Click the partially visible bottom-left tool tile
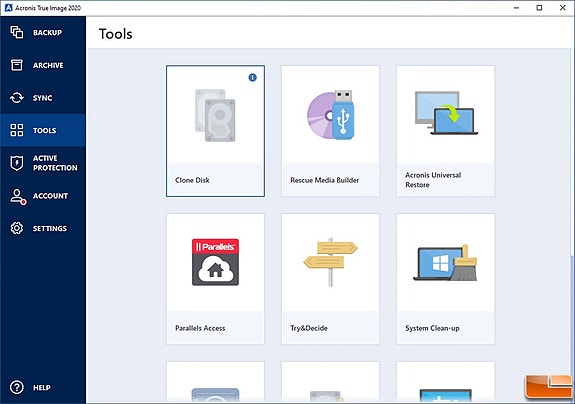The height and width of the screenshot is (404, 575). tap(215, 382)
